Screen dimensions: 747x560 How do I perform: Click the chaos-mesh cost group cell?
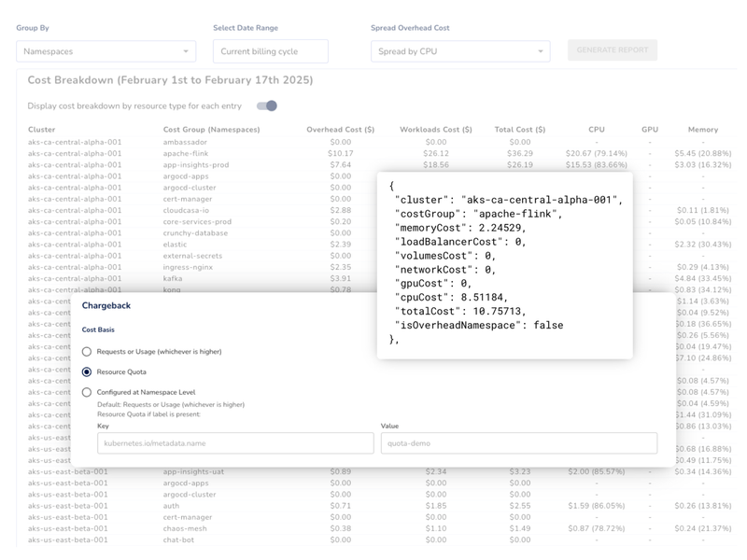[185, 529]
